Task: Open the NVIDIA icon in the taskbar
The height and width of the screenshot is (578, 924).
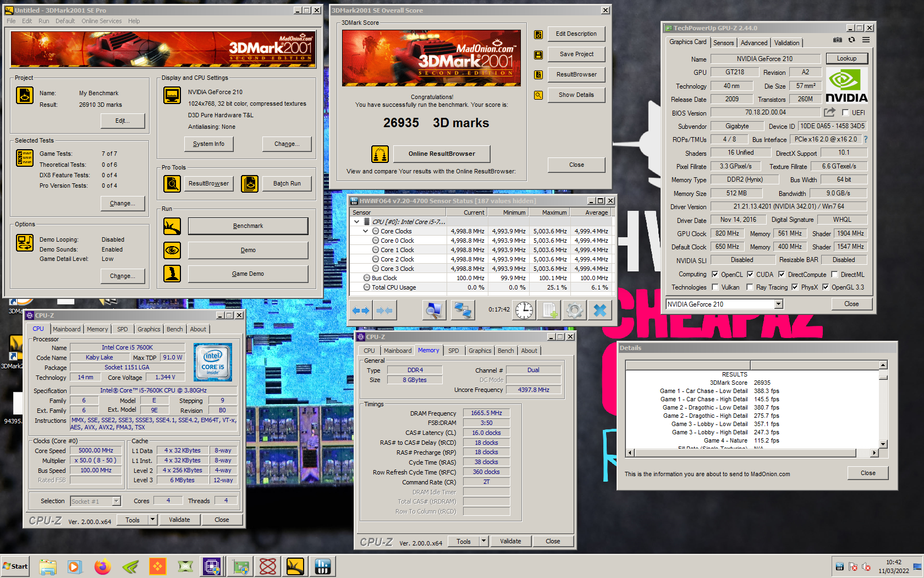Action: [x=130, y=566]
